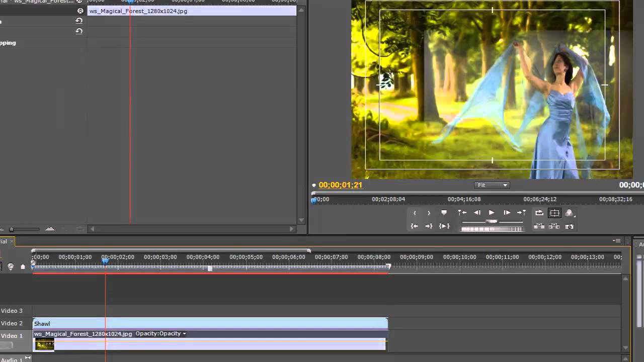Click the Set Out Point button
The height and width of the screenshot is (362, 644).
pos(429,213)
